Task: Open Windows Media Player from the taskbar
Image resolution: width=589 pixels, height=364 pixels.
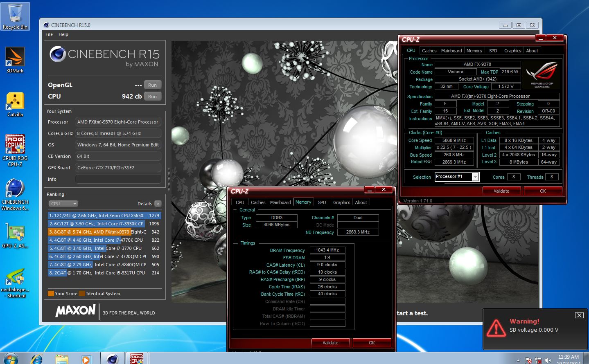Action: [86, 359]
